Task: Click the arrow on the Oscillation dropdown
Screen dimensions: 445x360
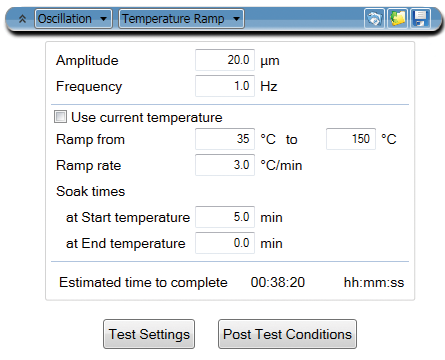Action: pyautogui.click(x=104, y=19)
